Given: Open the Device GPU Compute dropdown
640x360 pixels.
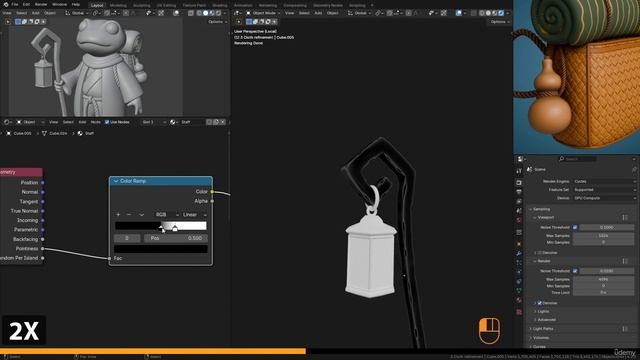Looking at the screenshot, I should point(604,198).
